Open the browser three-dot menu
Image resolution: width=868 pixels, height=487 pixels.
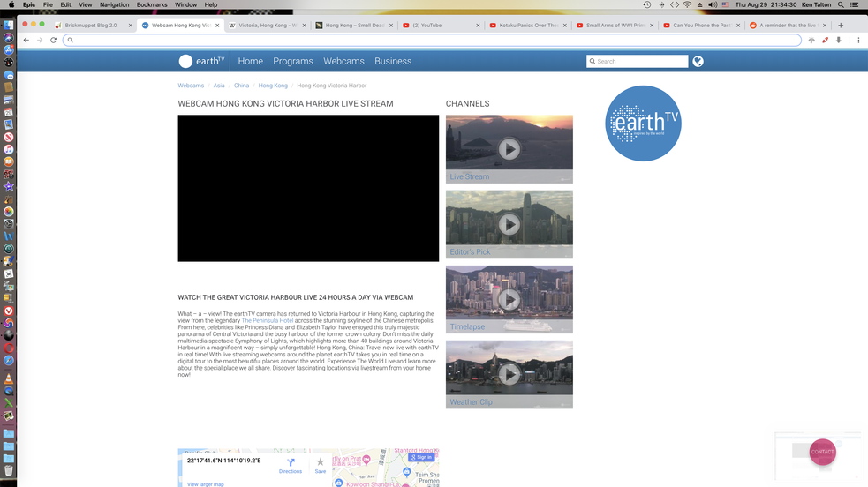point(857,40)
